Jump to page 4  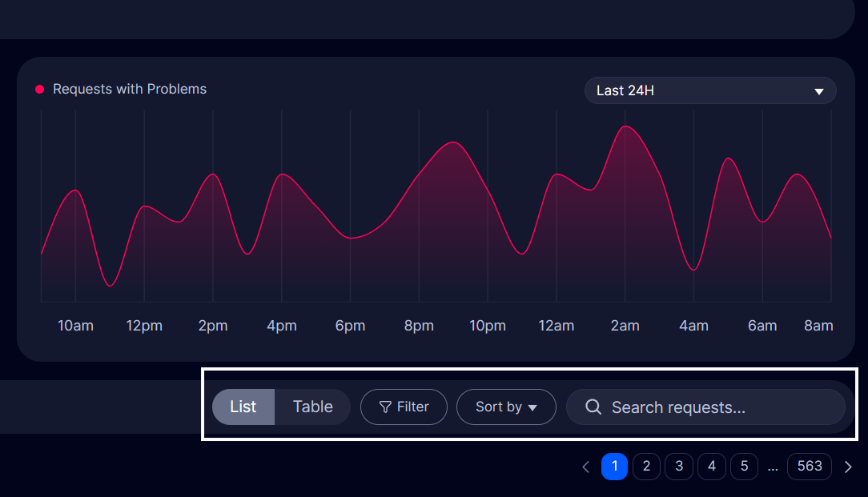tap(711, 466)
